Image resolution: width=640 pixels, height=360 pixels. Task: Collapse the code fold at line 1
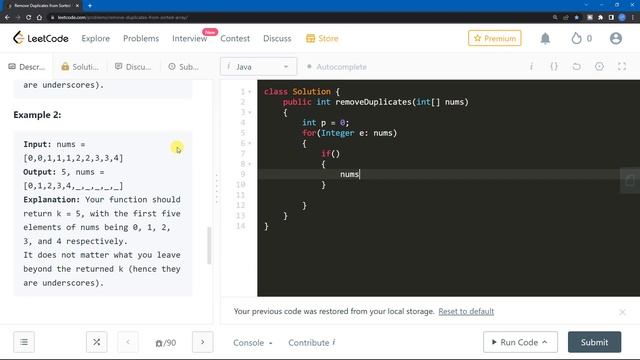[x=250, y=92]
